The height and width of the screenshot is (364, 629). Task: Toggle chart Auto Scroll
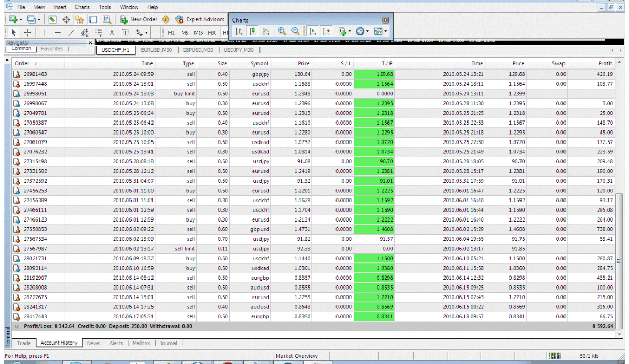click(x=313, y=31)
